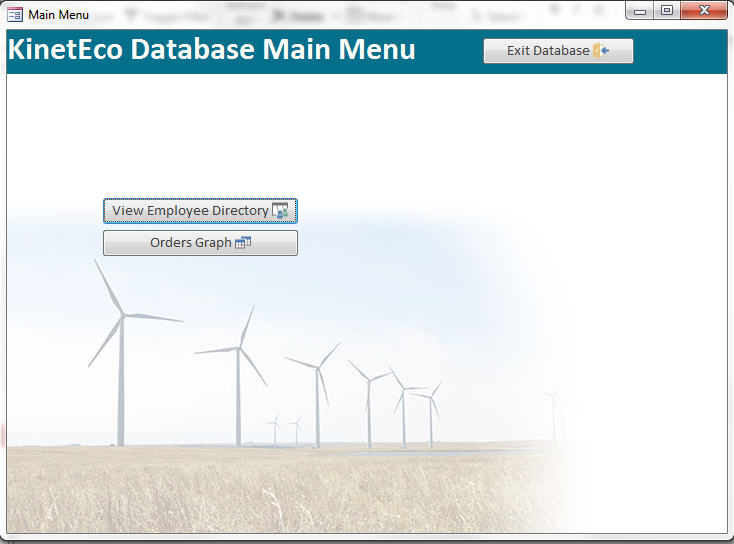Open the Orders Graph button
734x544 pixels.
200,243
